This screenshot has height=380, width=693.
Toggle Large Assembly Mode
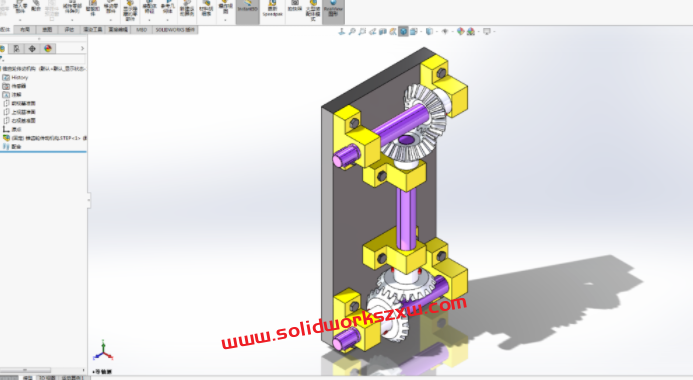click(x=313, y=10)
